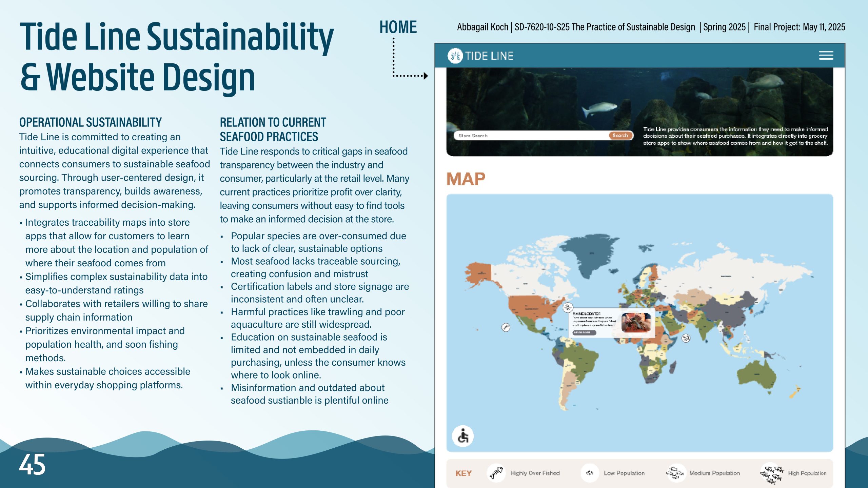The image size is (868, 488).
Task: Click the Medium Population legend label
Action: click(x=714, y=473)
